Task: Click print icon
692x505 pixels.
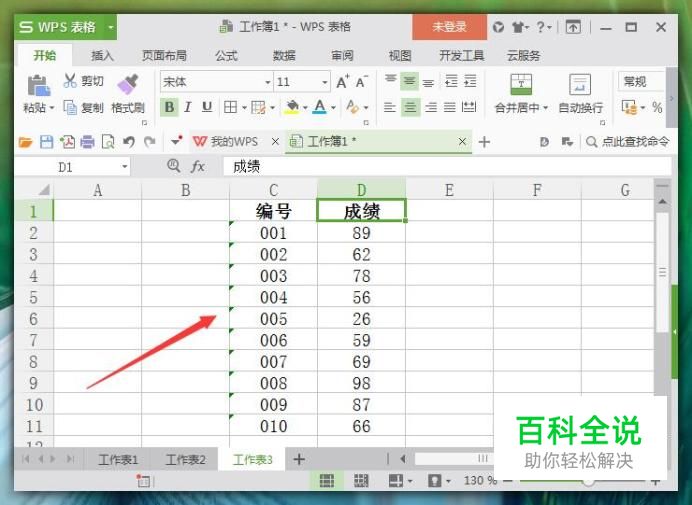Action: [x=87, y=142]
